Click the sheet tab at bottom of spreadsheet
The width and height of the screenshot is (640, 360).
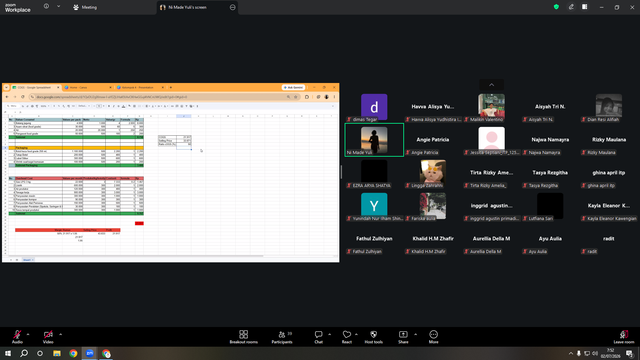coord(28,260)
